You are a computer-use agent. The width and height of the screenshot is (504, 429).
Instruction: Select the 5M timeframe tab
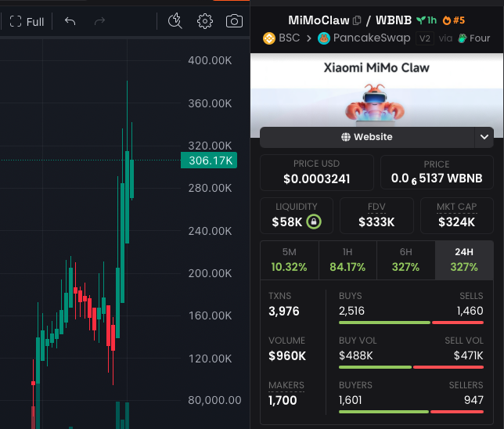(x=290, y=260)
